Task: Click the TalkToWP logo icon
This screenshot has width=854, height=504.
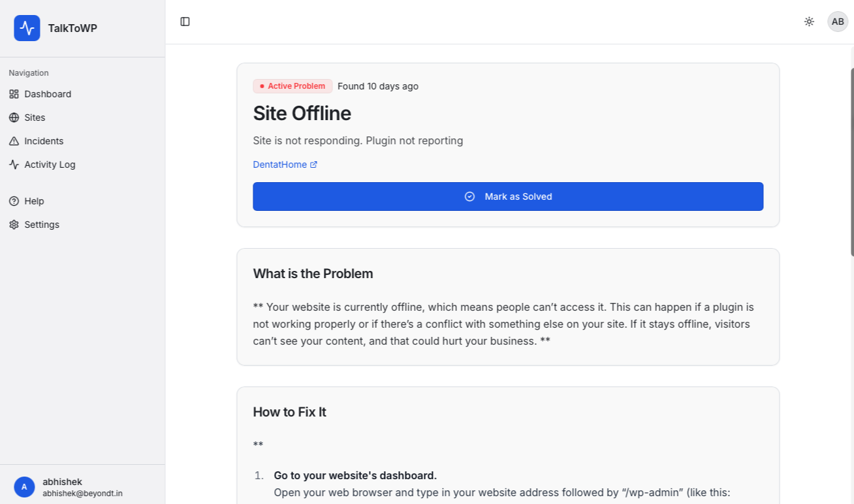Action: click(x=27, y=27)
